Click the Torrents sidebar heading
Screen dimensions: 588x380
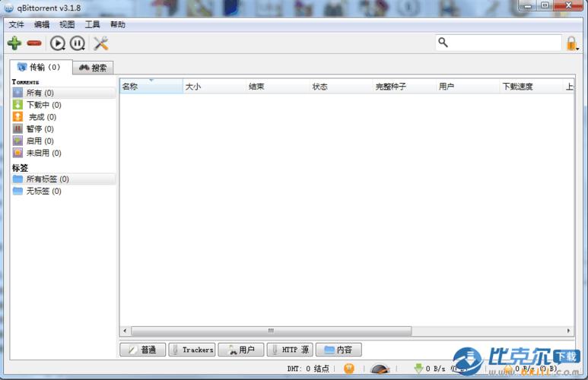(x=25, y=81)
